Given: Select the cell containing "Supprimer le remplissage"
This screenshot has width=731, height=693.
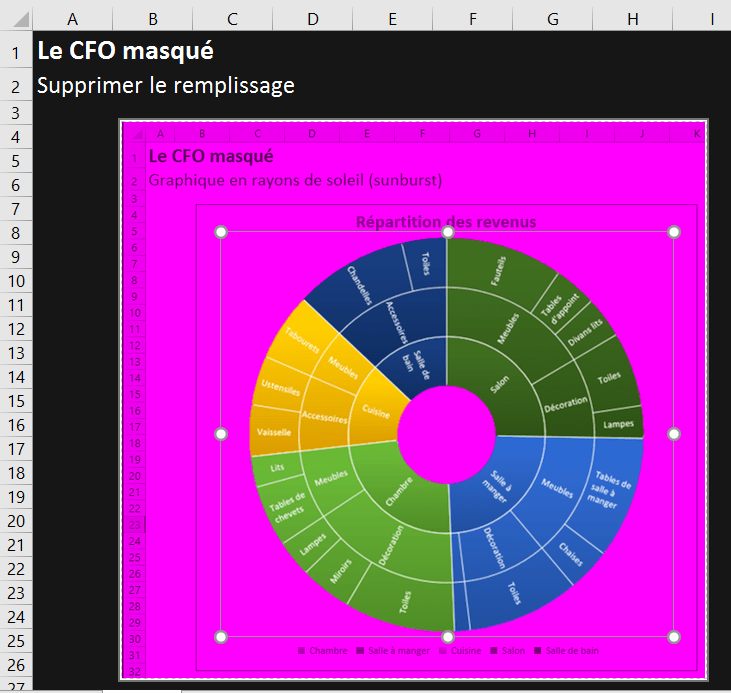Looking at the screenshot, I should pos(166,86).
